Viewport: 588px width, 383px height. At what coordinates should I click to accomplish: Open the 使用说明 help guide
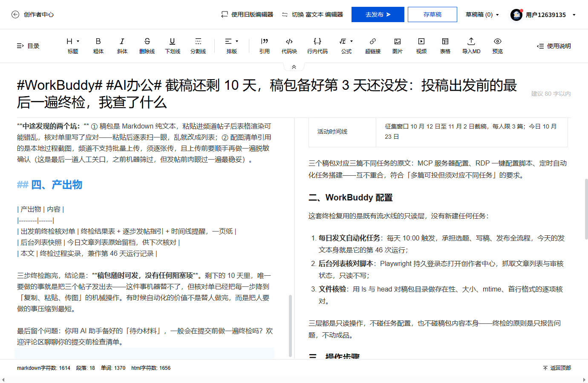point(554,46)
